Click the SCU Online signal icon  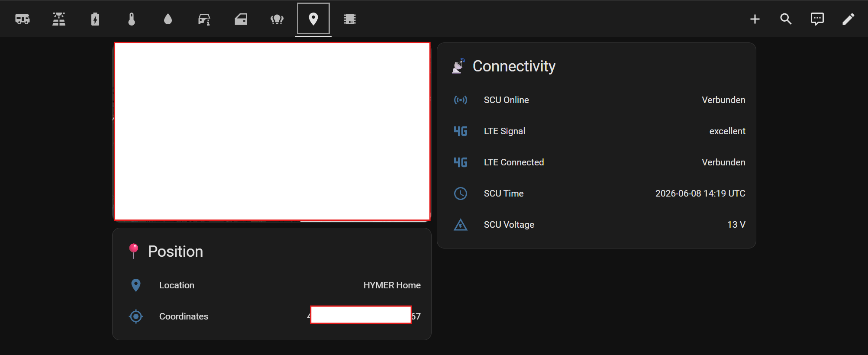click(461, 100)
